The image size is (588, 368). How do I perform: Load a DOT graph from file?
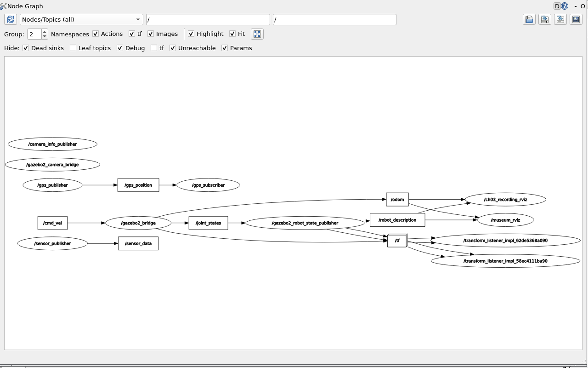pos(529,19)
